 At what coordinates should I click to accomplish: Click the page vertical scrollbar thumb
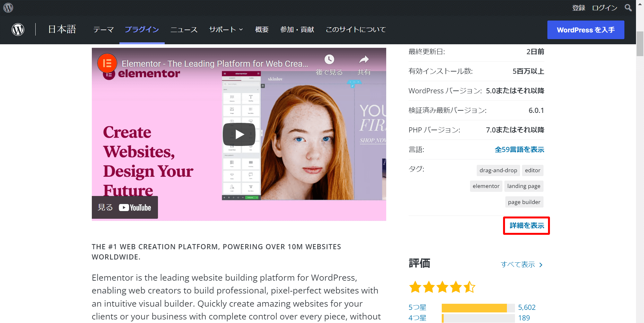click(x=640, y=44)
